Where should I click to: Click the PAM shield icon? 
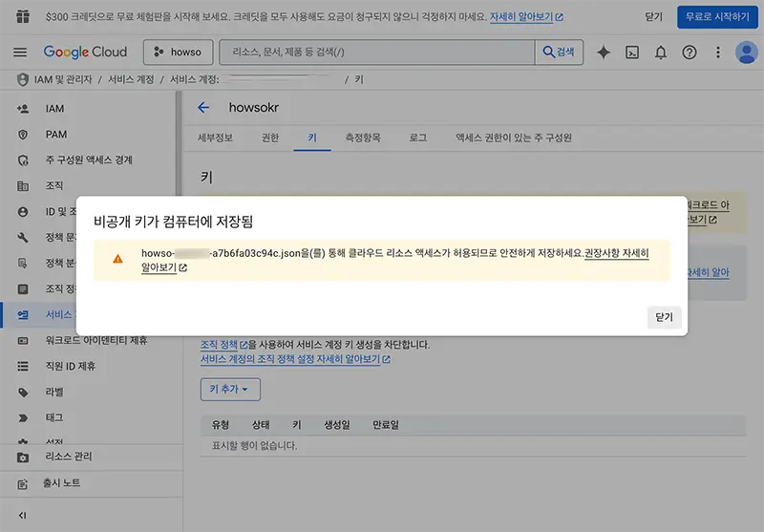coord(23,135)
